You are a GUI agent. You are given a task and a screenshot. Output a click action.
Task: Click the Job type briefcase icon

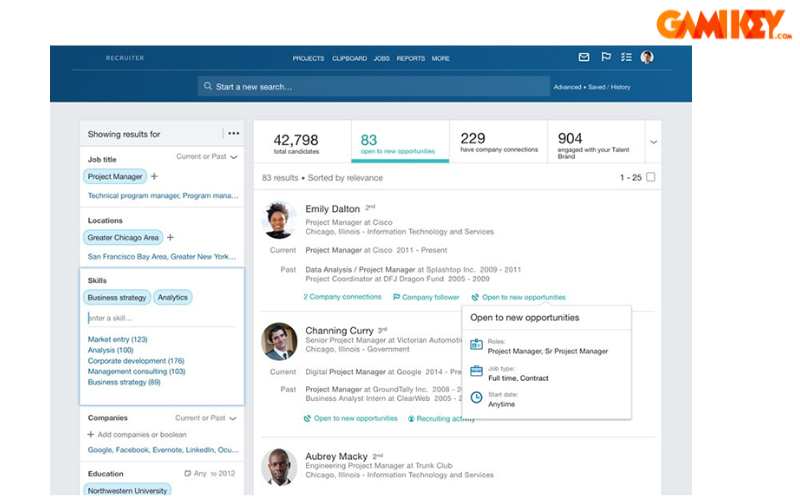point(476,371)
